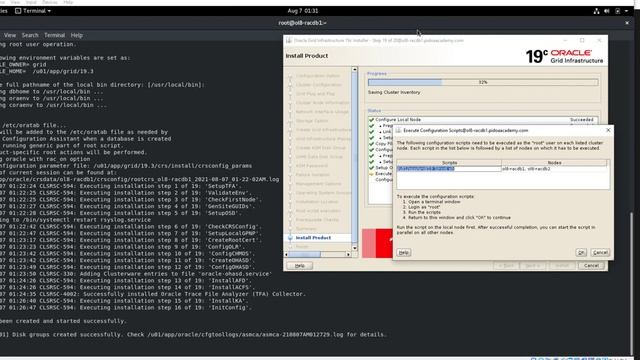Click sidebar vertical scrollbar up arrow
The image size is (640, 360).
click(x=354, y=70)
